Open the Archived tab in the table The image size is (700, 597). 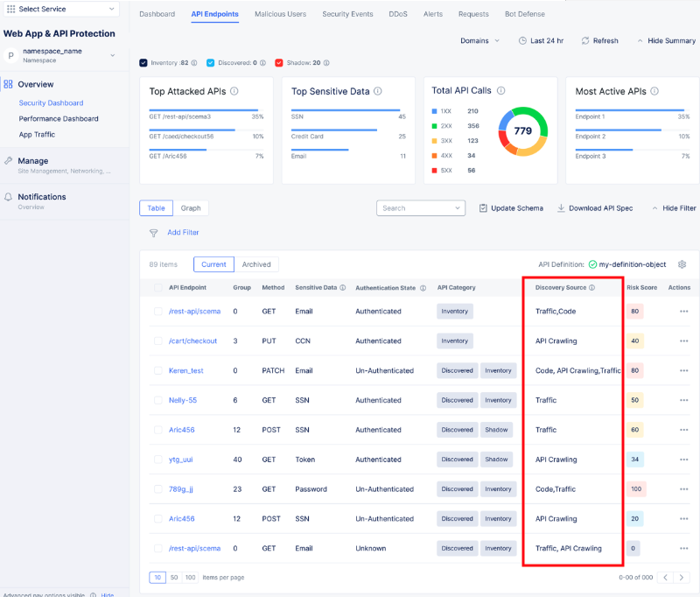point(258,263)
